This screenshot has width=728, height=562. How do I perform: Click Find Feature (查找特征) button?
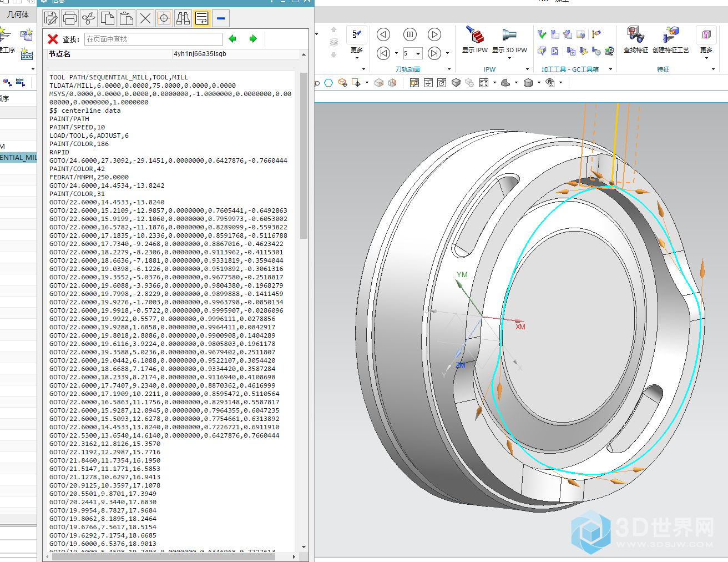[x=635, y=39]
